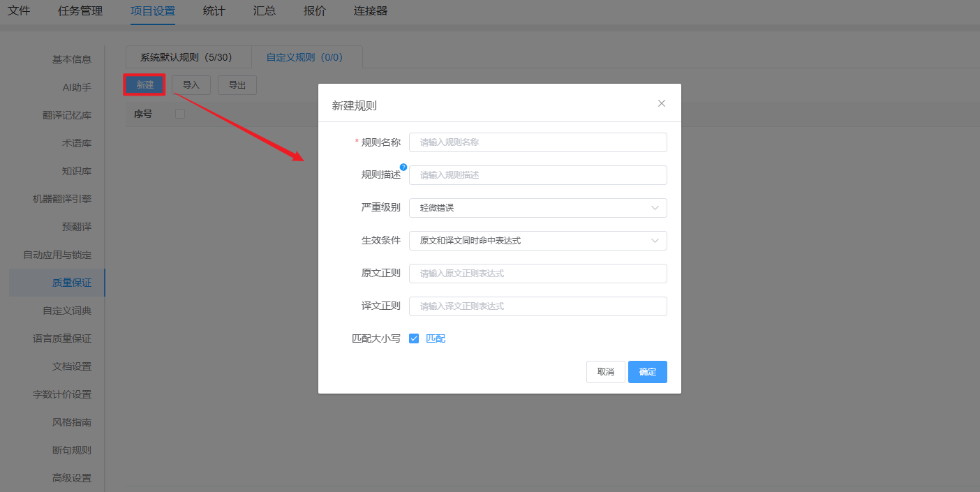The height and width of the screenshot is (492, 980).
Task: Open the 严重级别 dropdown
Action: coord(537,208)
